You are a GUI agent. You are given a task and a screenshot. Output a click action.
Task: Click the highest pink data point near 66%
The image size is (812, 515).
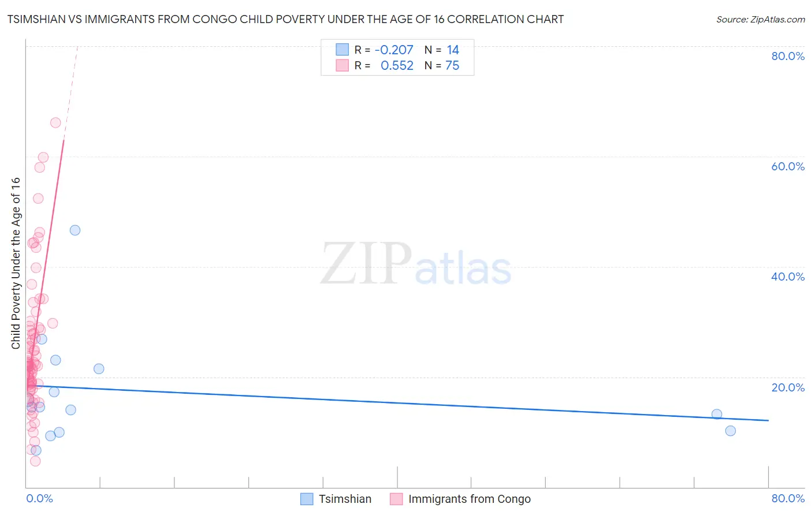click(x=55, y=122)
